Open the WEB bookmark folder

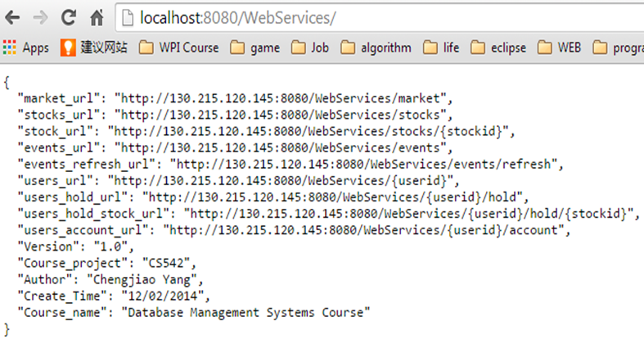coord(559,48)
